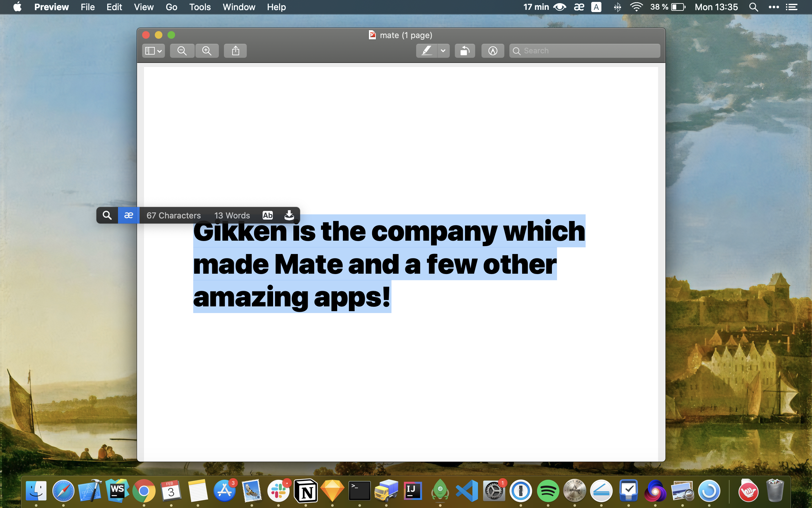Open the Window menu
The image size is (812, 508).
point(239,7)
